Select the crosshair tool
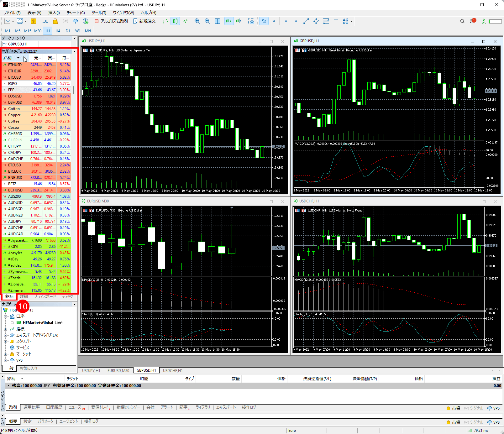The width and height of the screenshot is (504, 434). coord(274,21)
